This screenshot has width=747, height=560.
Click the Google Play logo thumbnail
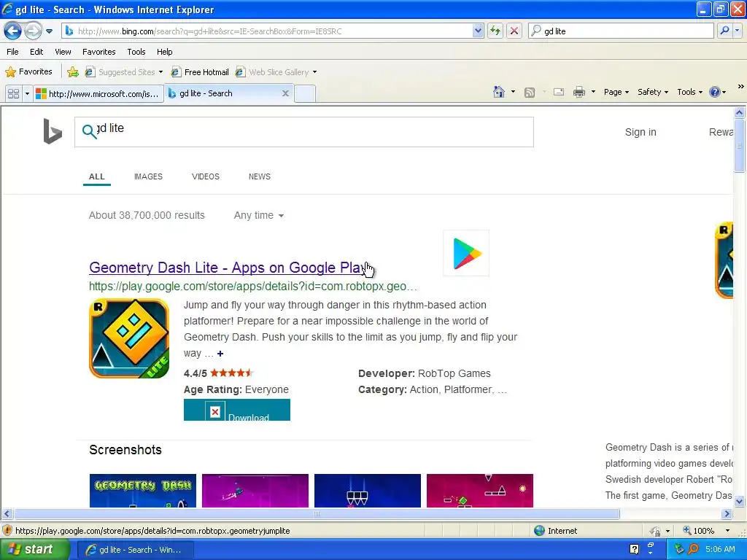[466, 253]
